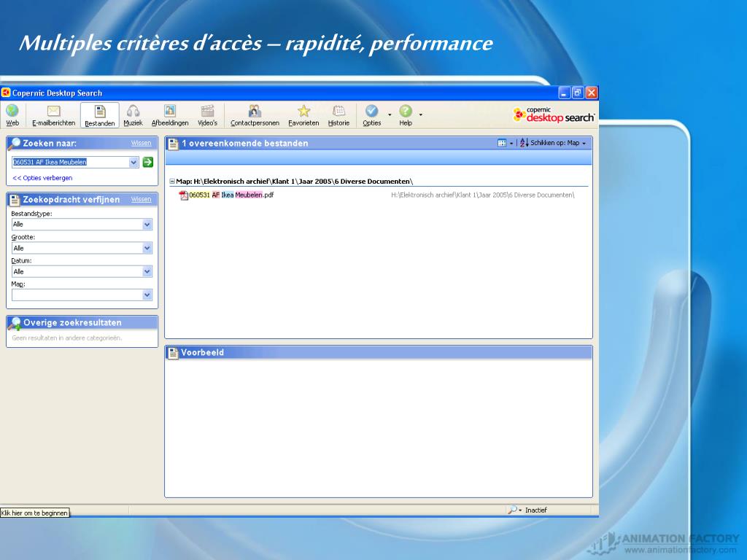
Task: Close the Copernic Desktop Search window
Action: click(x=591, y=93)
